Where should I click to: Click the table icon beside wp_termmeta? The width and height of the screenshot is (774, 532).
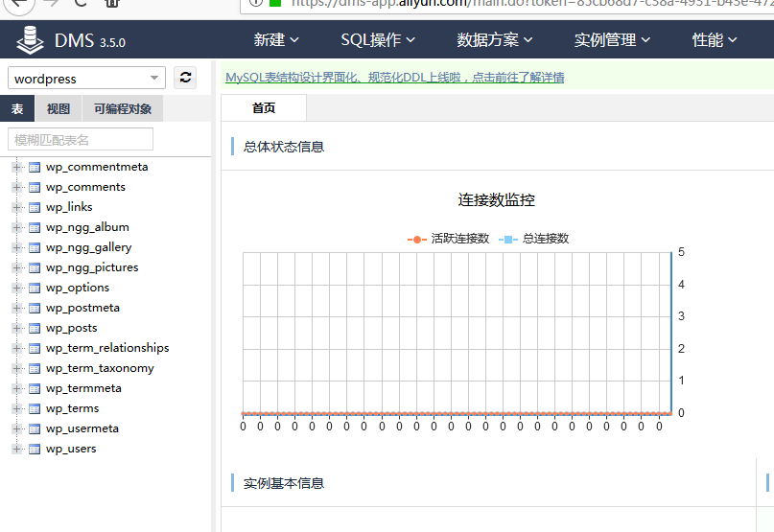(x=35, y=389)
